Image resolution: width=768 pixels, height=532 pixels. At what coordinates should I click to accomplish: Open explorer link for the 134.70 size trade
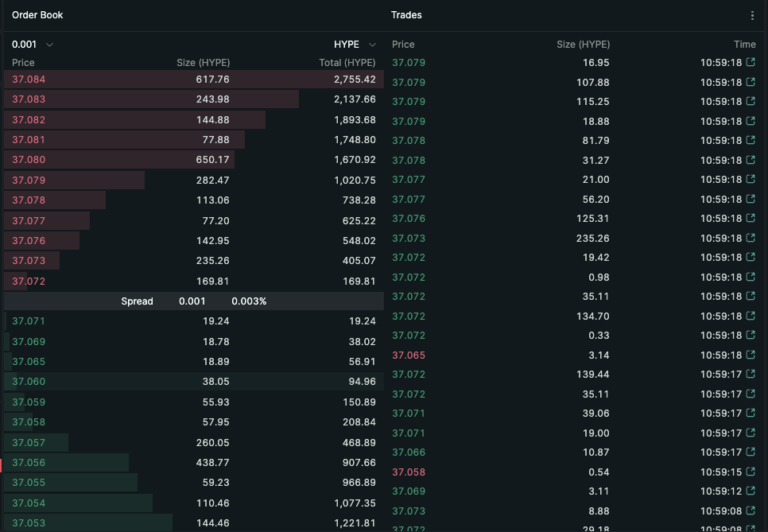(751, 316)
